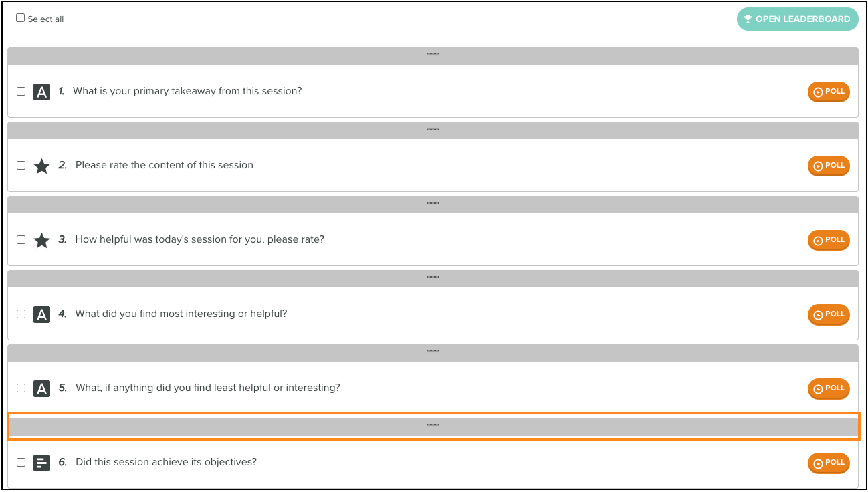868x492 pixels.
Task: Click the text-type icon for question 5
Action: [x=41, y=388]
